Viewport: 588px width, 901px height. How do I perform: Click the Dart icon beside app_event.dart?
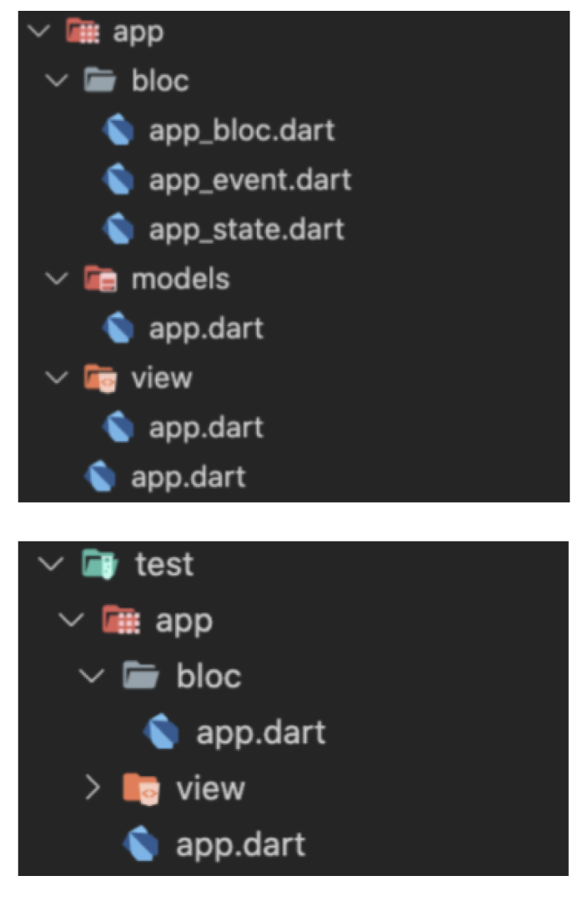pyautogui.click(x=118, y=179)
